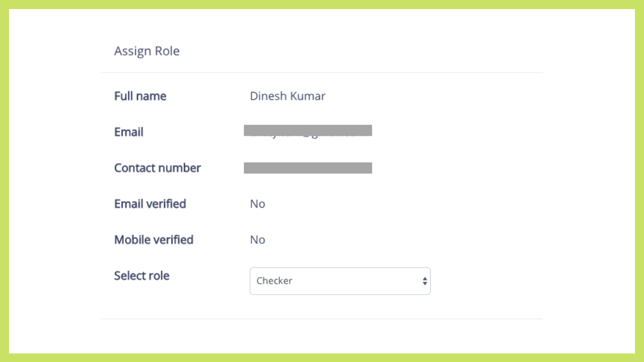The height and width of the screenshot is (362, 644).
Task: Click the "Full name" label
Action: coord(140,96)
